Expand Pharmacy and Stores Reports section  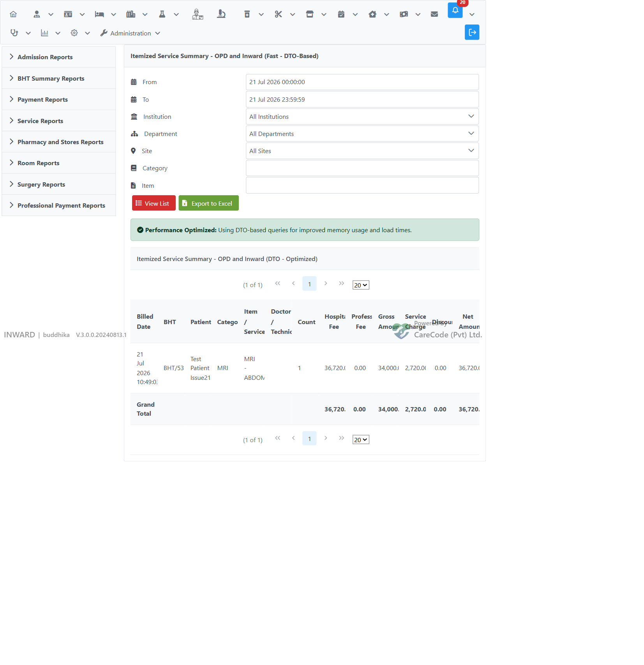(59, 142)
